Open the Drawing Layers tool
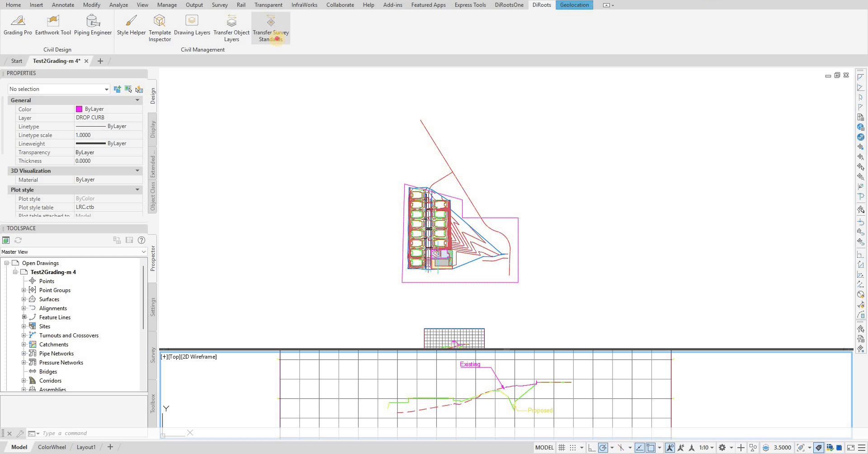The image size is (868, 454). 192,25
